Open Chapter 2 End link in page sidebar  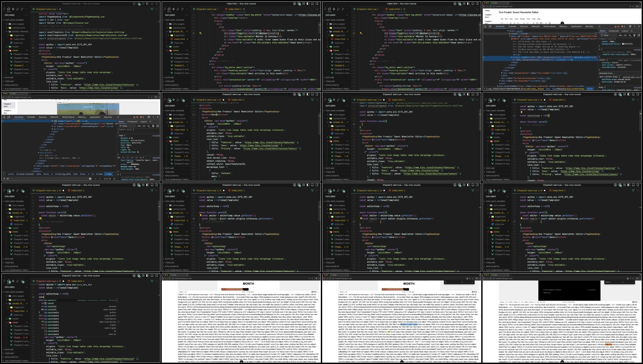click(x=7, y=112)
